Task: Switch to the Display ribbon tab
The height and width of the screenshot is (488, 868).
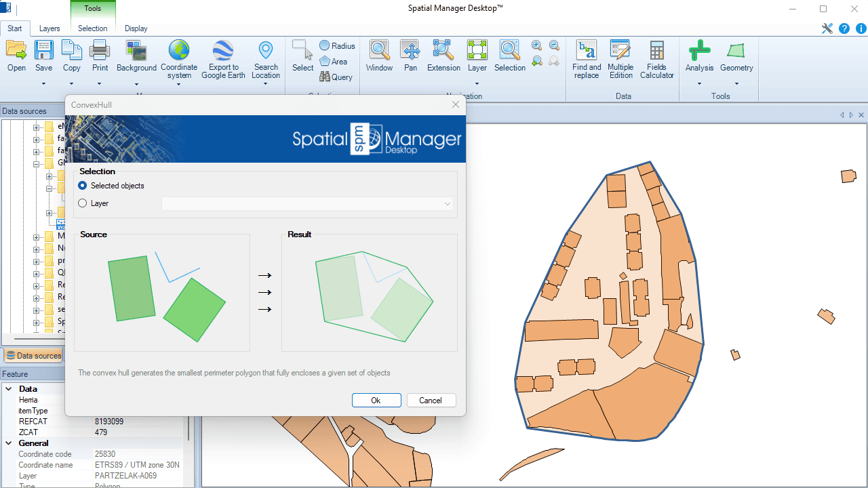Action: coord(136,28)
